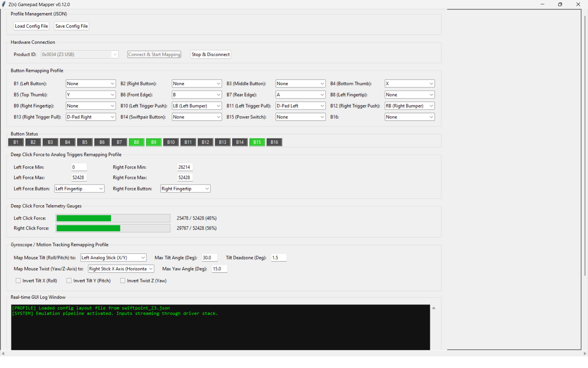Expand the Left Force Button dropdown
Image resolution: width=588 pixels, height=368 pixels.
[x=79, y=189]
